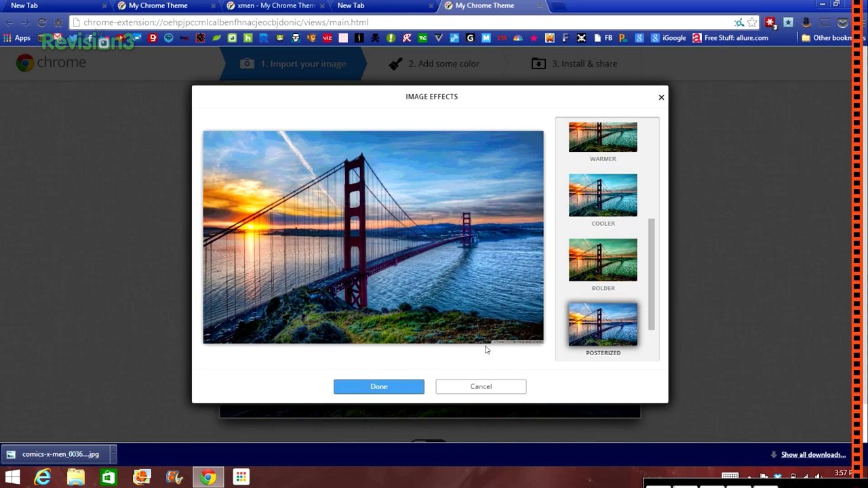
Task: Click step 3 Install & share
Action: 574,64
